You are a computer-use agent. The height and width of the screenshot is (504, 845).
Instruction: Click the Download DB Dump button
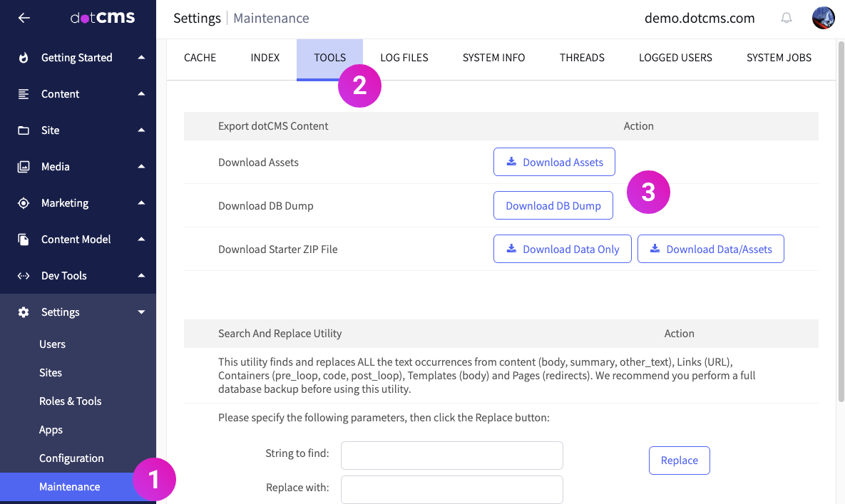pos(553,205)
